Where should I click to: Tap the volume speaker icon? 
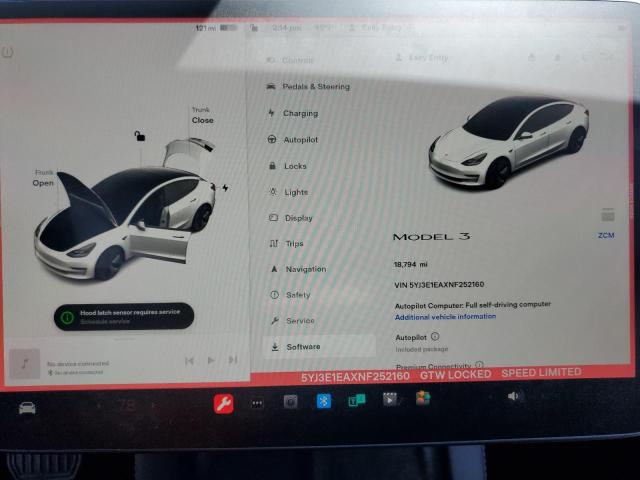point(513,396)
